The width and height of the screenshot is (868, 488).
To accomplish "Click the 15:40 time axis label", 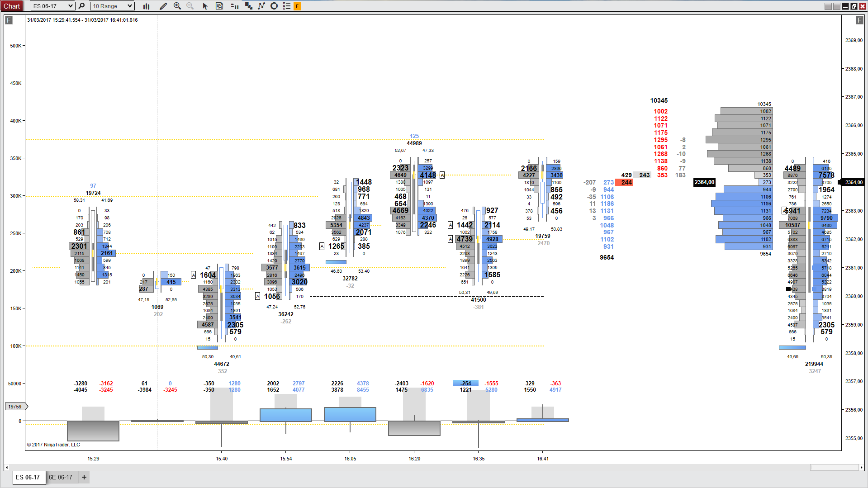I will click(221, 459).
